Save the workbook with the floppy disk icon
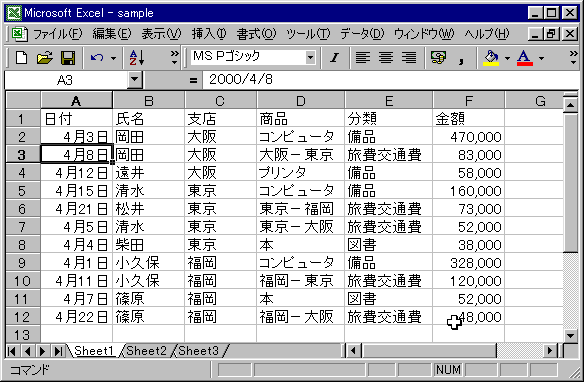584x382 pixels. tap(68, 58)
